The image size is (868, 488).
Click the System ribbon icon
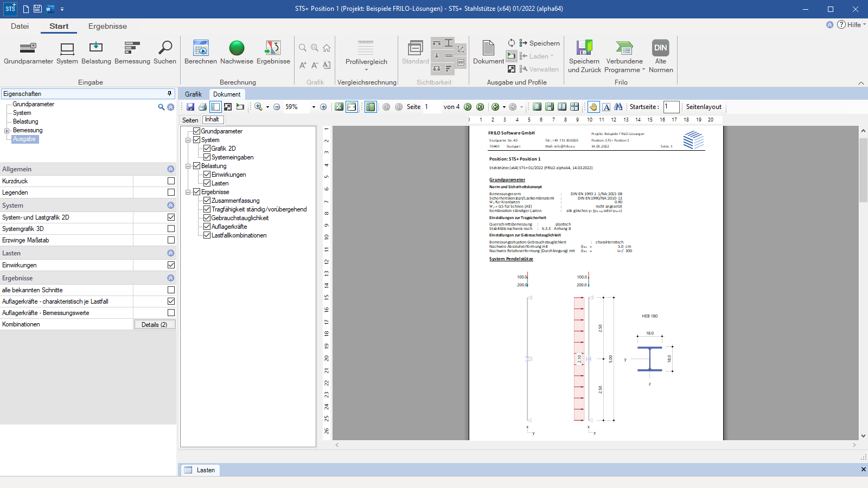point(67,53)
